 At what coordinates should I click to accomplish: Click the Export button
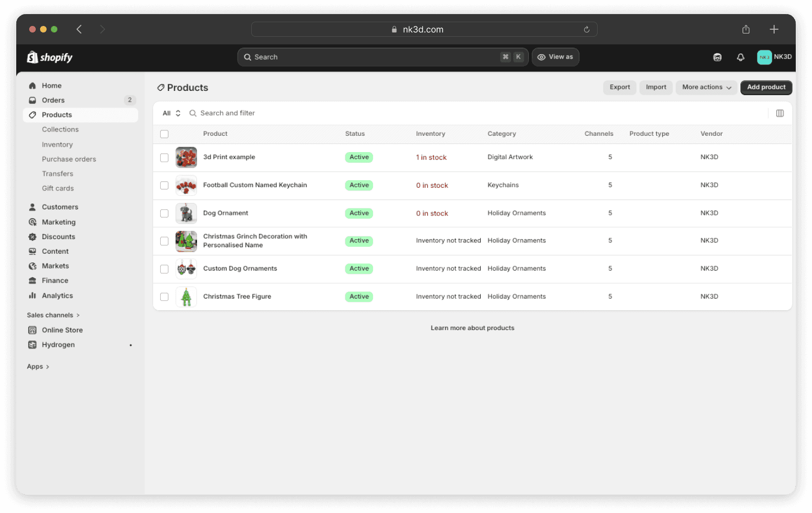620,87
